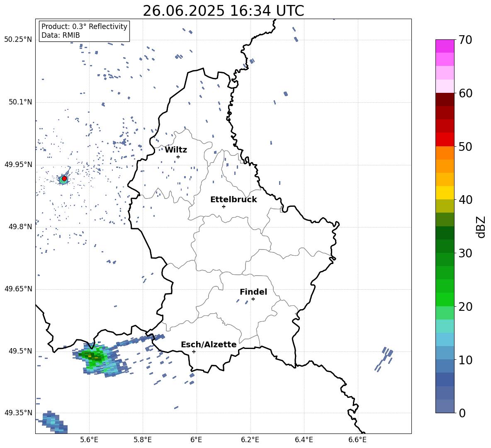Click the colorbar value 50
This screenshot has height=448, width=491.
pos(465,146)
